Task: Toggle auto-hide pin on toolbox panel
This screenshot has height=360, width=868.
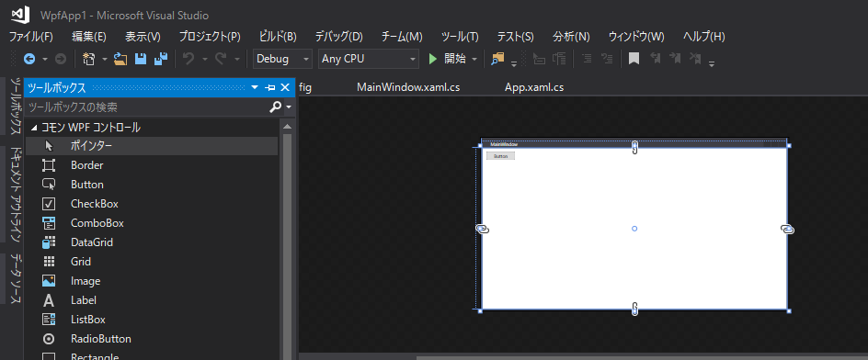Action: click(270, 87)
